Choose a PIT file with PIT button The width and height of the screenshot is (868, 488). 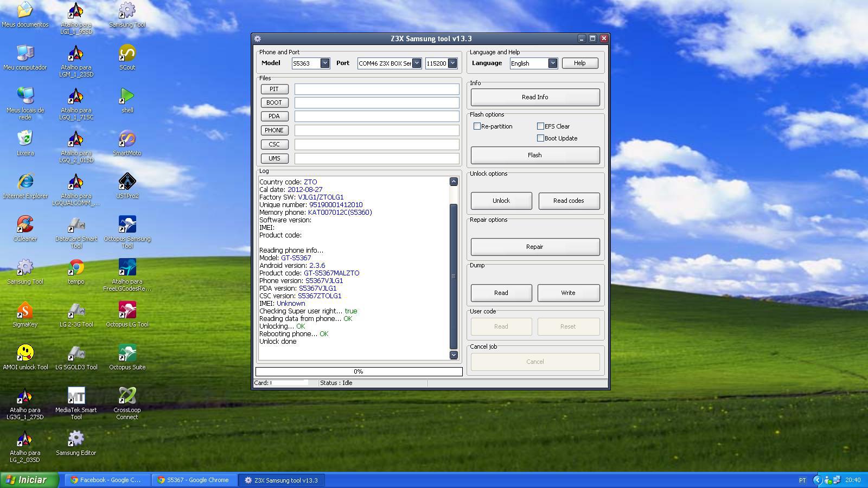pyautogui.click(x=274, y=89)
